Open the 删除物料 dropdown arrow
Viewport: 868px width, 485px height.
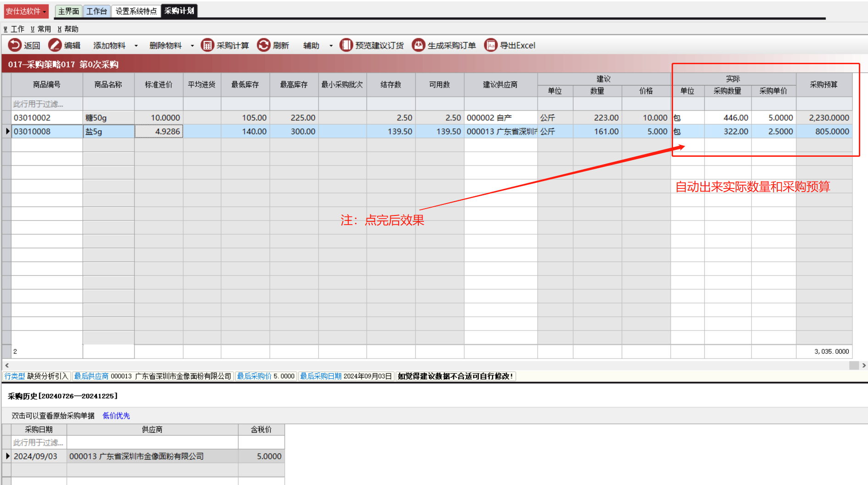tap(192, 45)
